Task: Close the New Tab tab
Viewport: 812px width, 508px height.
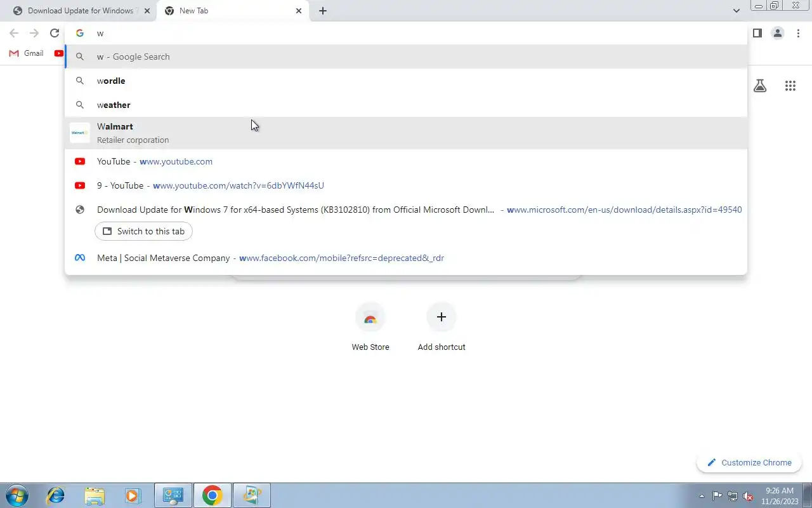Action: pos(299,11)
